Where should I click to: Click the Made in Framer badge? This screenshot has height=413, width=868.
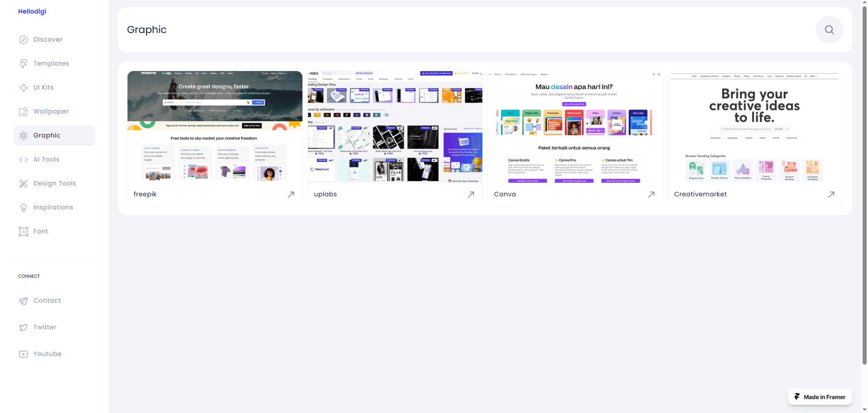[x=820, y=397]
